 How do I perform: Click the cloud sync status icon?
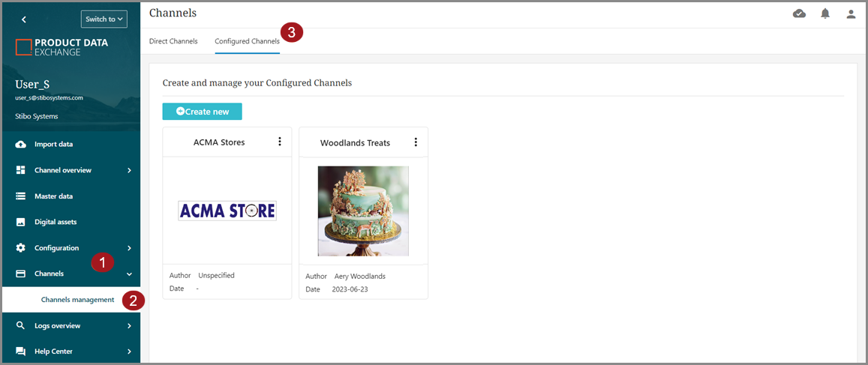click(799, 13)
